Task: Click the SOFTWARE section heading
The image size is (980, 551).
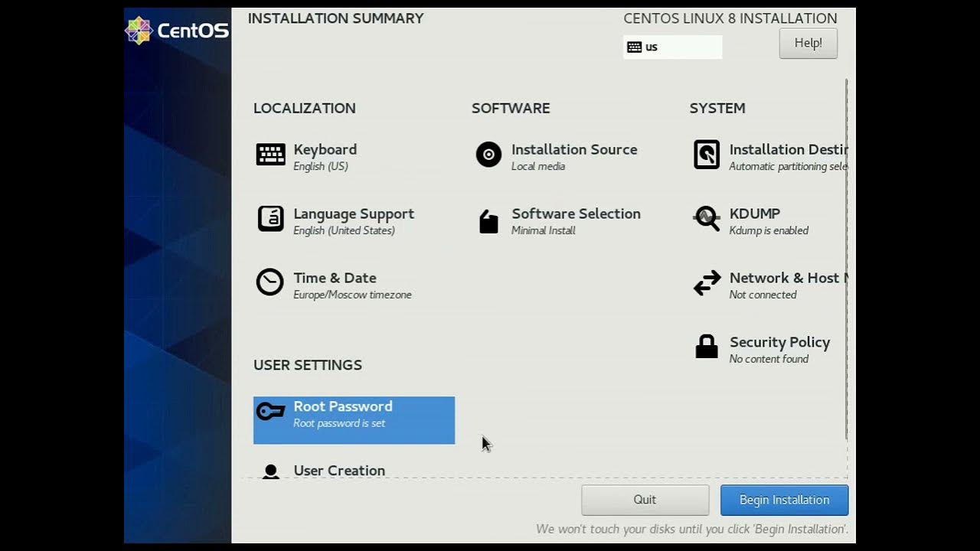Action: click(511, 108)
